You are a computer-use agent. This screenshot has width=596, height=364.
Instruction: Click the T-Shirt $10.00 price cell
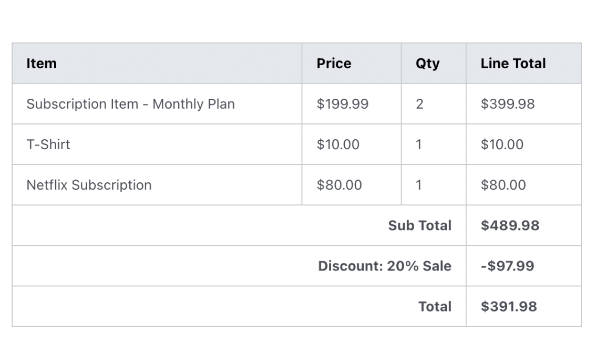click(338, 144)
